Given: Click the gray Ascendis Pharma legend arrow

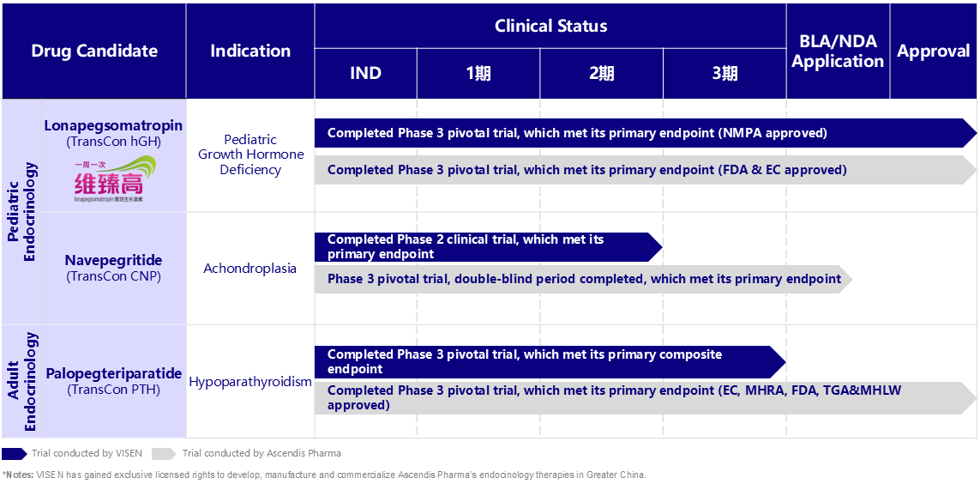Looking at the screenshot, I should pyautogui.click(x=165, y=453).
